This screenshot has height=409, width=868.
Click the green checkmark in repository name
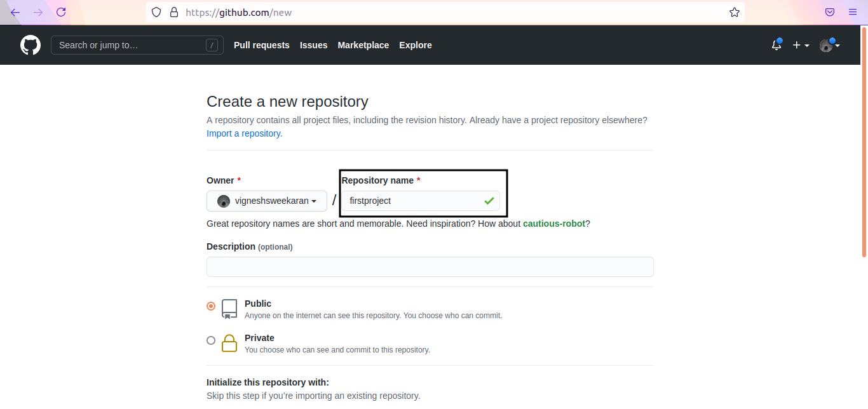coord(489,201)
